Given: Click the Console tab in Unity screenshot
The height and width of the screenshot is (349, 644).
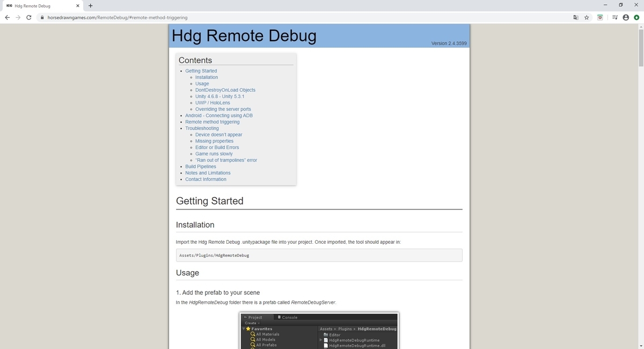Looking at the screenshot, I should click(288, 317).
